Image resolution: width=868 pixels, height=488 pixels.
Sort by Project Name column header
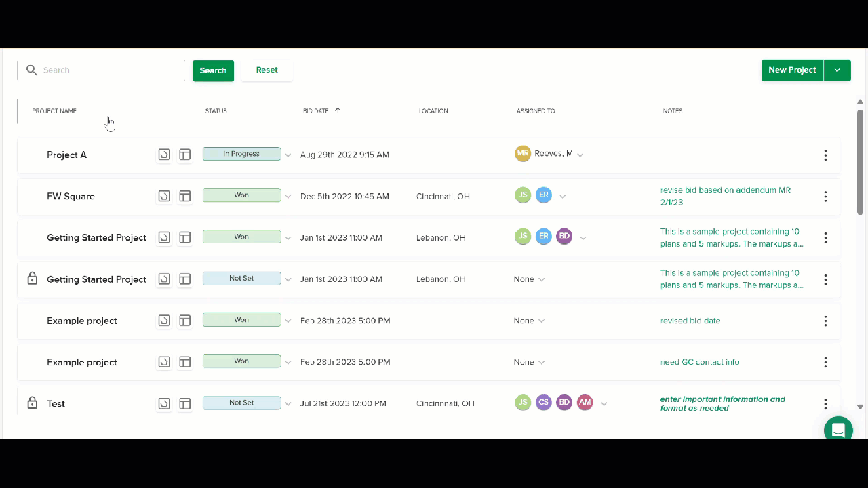tap(54, 110)
